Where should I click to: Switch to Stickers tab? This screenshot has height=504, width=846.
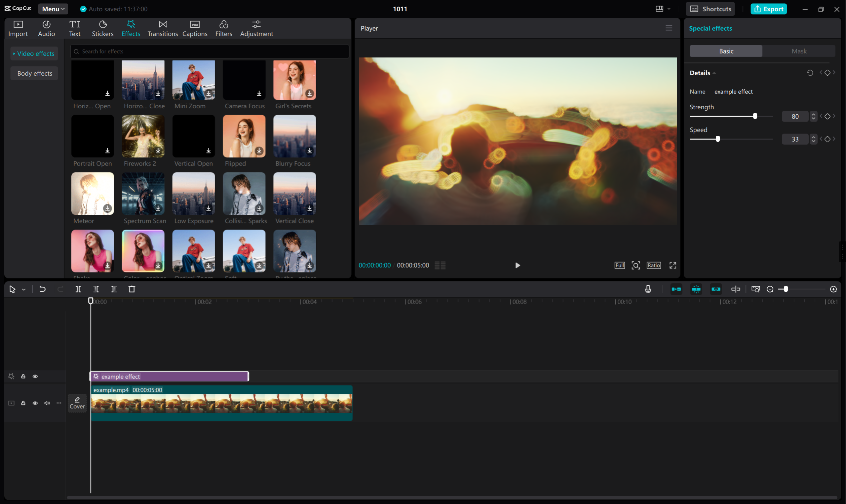(102, 28)
